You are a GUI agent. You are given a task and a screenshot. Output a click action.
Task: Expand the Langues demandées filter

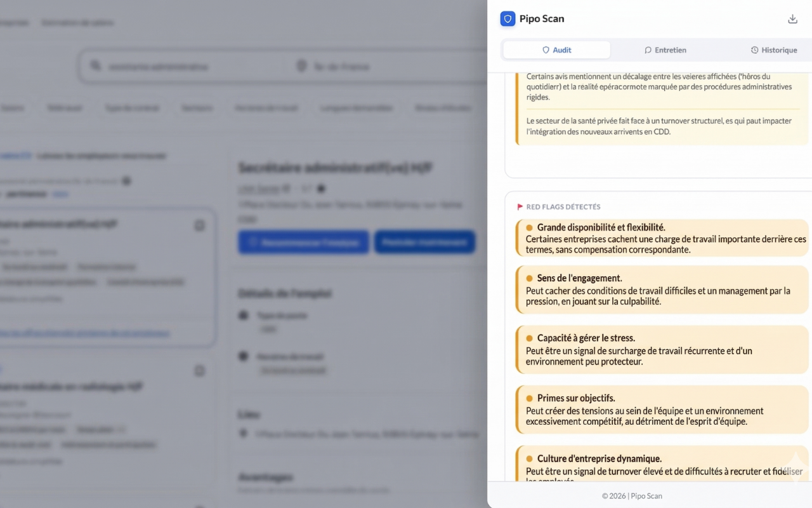[356, 108]
